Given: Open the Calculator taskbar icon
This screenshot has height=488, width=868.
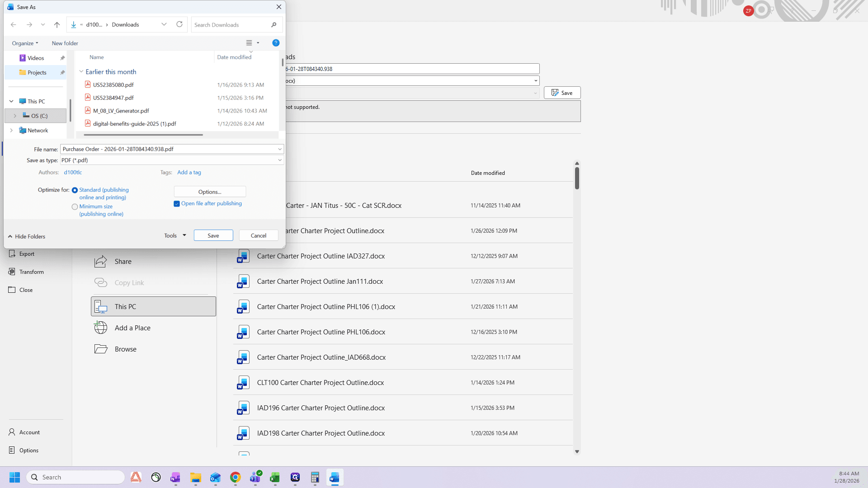Looking at the screenshot, I should (315, 477).
